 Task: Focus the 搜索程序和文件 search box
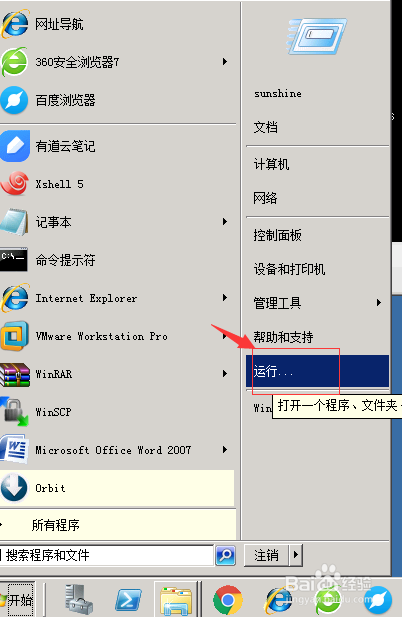106,555
